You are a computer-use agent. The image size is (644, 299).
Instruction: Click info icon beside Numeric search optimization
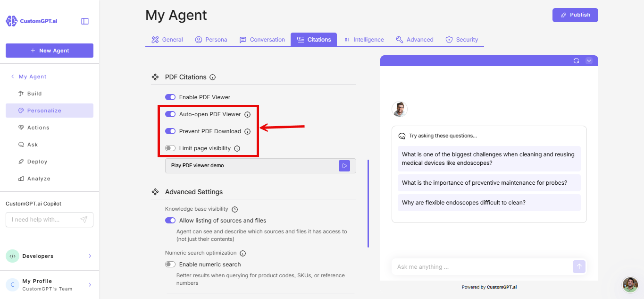243,254
